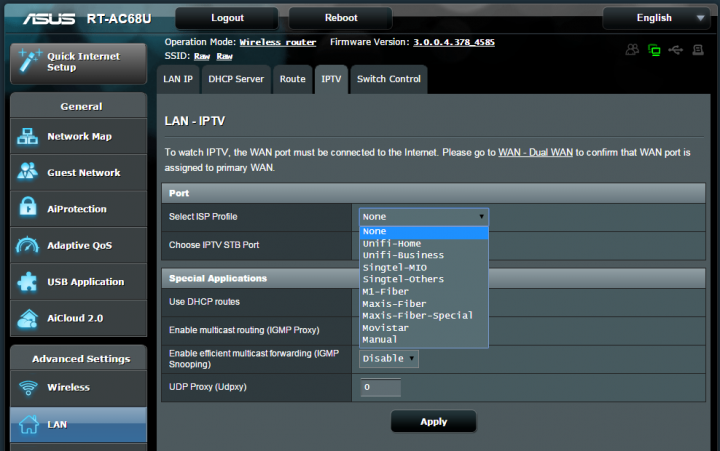Click the 'LAN - IPTV' page heading

pos(195,121)
